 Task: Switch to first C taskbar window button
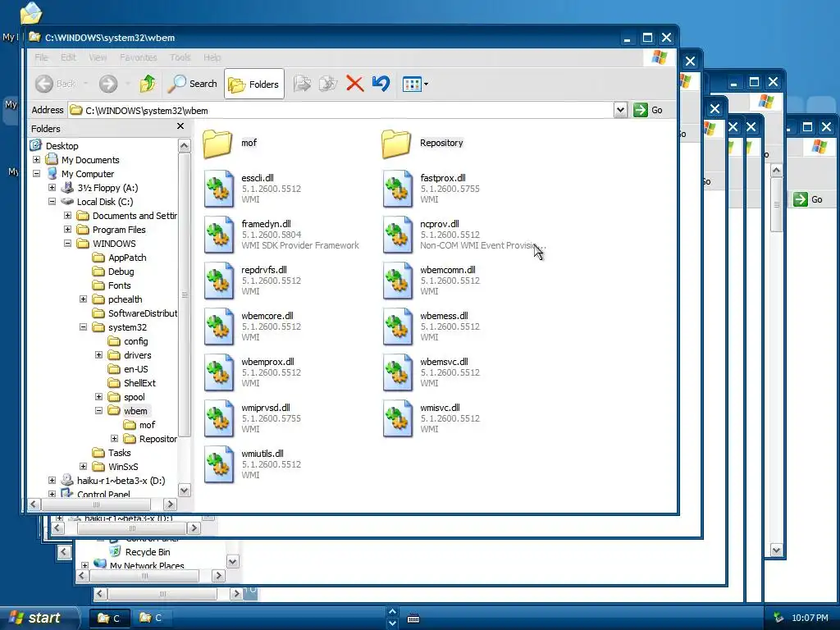click(x=109, y=618)
